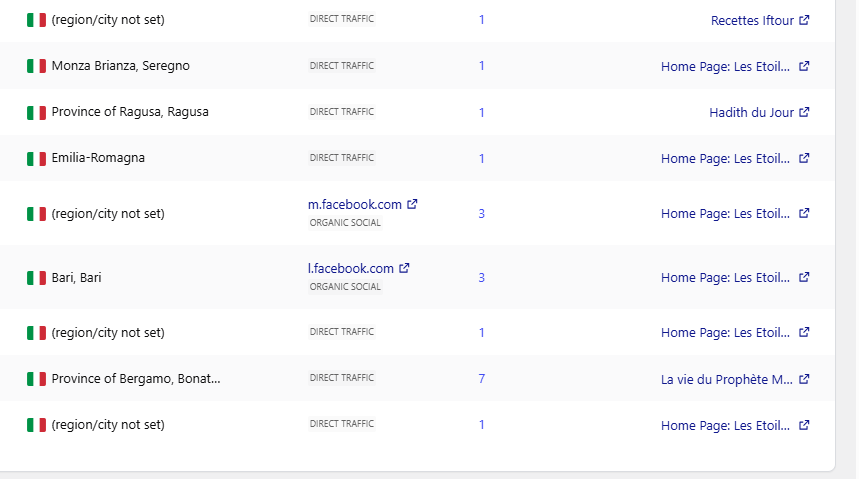Click external icon in Monza Brianza row
This screenshot has width=859, height=479.
pos(805,66)
